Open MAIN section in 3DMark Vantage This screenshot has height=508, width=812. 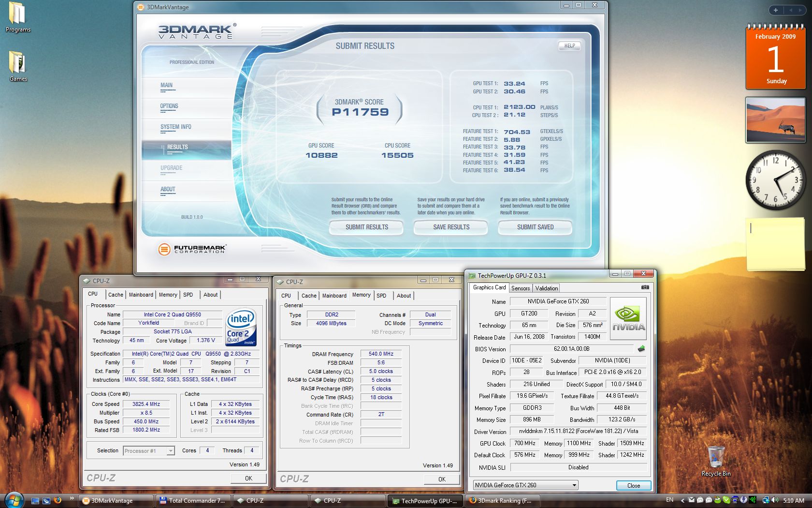click(166, 85)
